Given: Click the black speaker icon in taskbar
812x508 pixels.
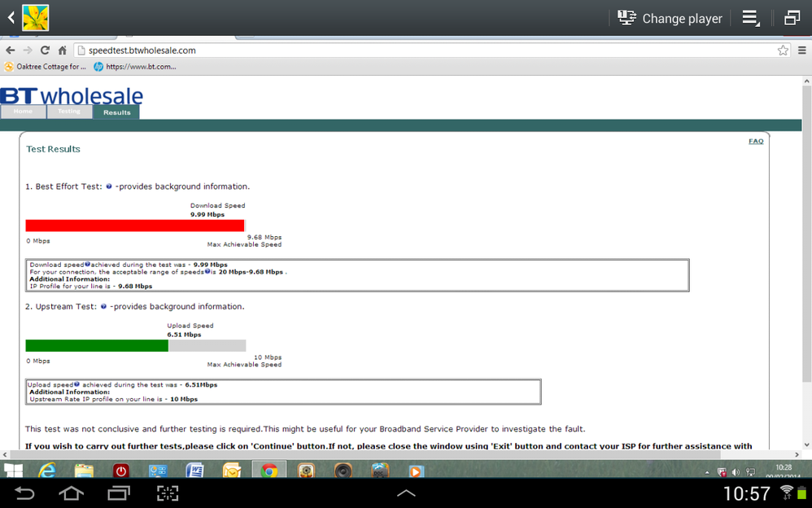Looking at the screenshot, I should click(343, 471).
